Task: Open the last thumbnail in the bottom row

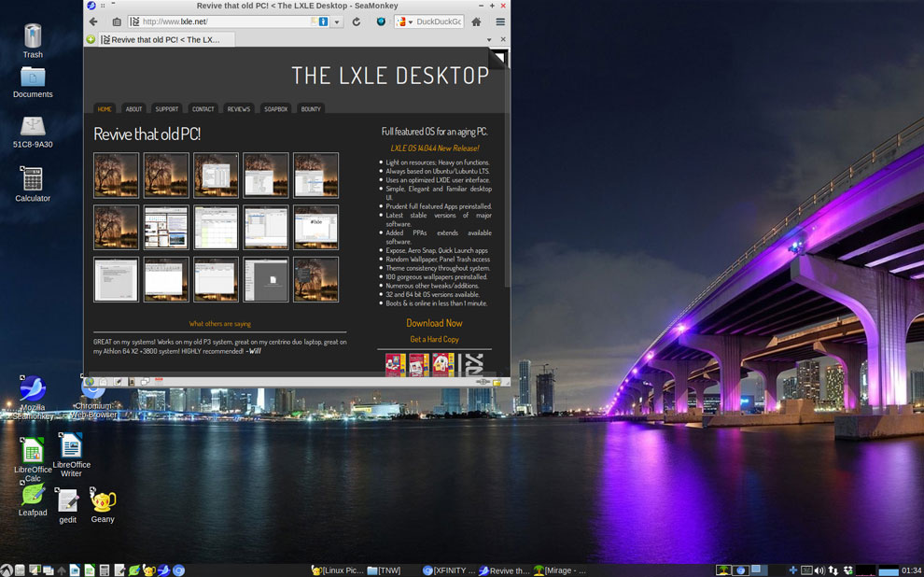Action: click(x=315, y=279)
